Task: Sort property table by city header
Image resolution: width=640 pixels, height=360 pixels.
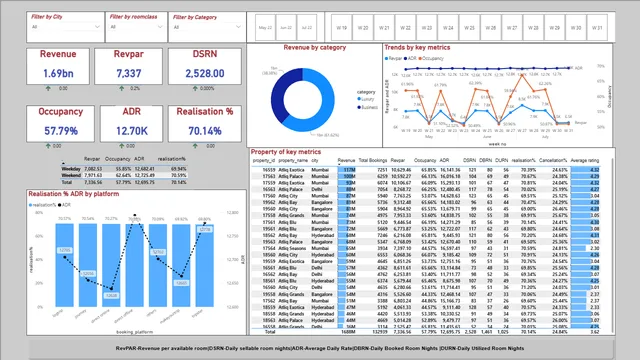Action: (x=315, y=160)
